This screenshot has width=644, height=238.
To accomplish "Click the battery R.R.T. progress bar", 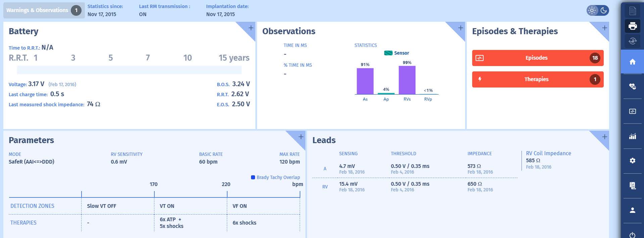I will [129, 70].
